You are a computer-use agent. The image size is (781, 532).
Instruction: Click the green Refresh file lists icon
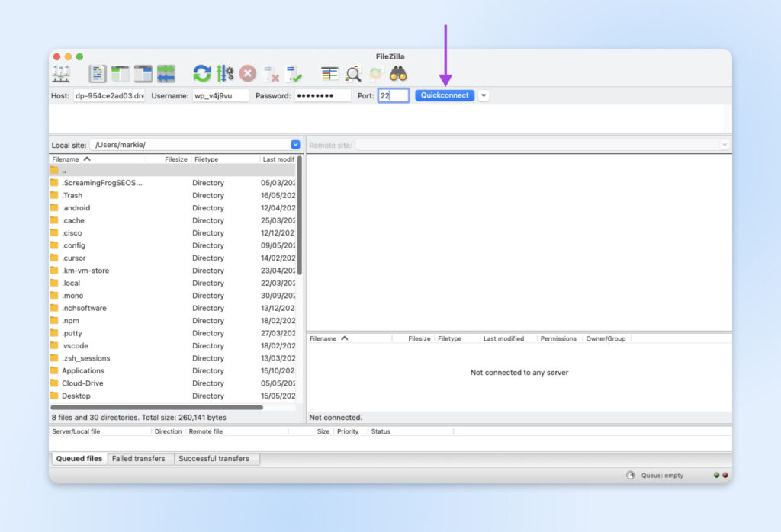(x=201, y=73)
